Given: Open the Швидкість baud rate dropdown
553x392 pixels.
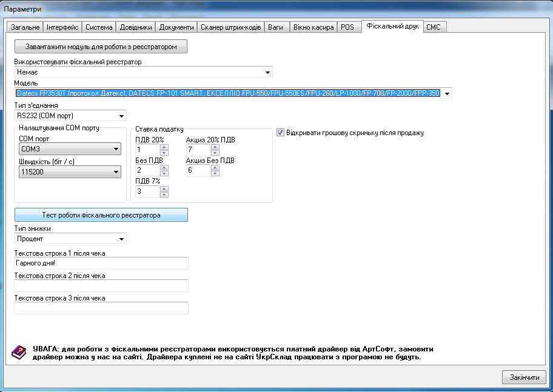Looking at the screenshot, I should coord(116,172).
